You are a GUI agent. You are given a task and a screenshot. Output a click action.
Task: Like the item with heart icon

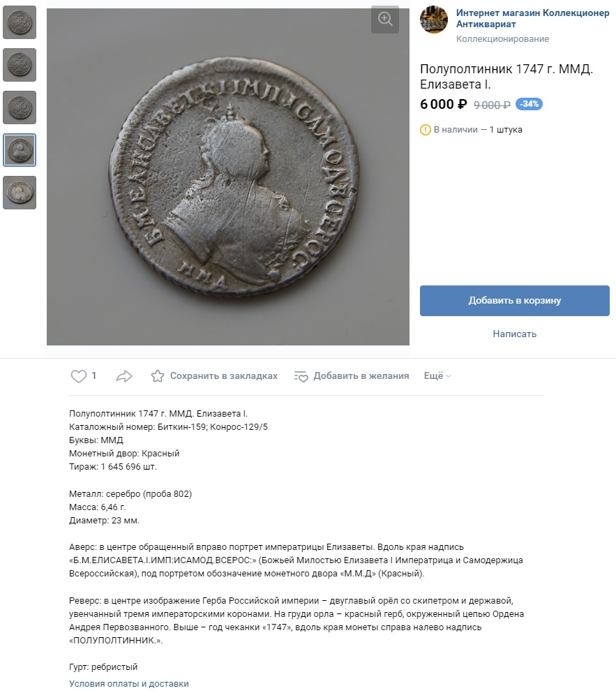(79, 376)
